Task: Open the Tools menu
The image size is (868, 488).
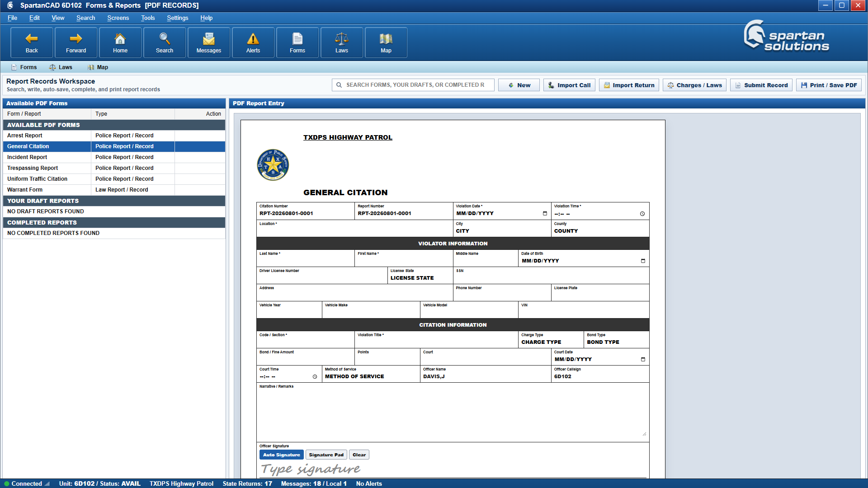Action: [148, 18]
